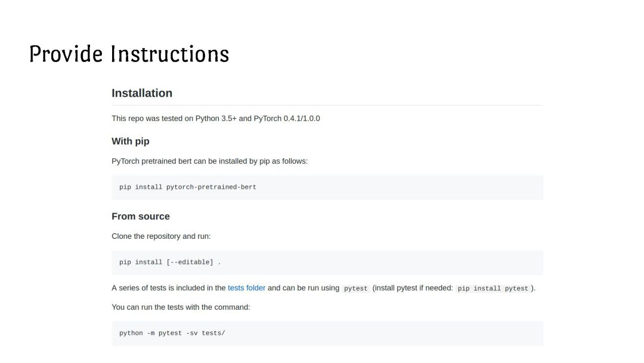The image size is (644, 363).
Task: Click the Provide Instructions slide title
Action: [x=129, y=54]
